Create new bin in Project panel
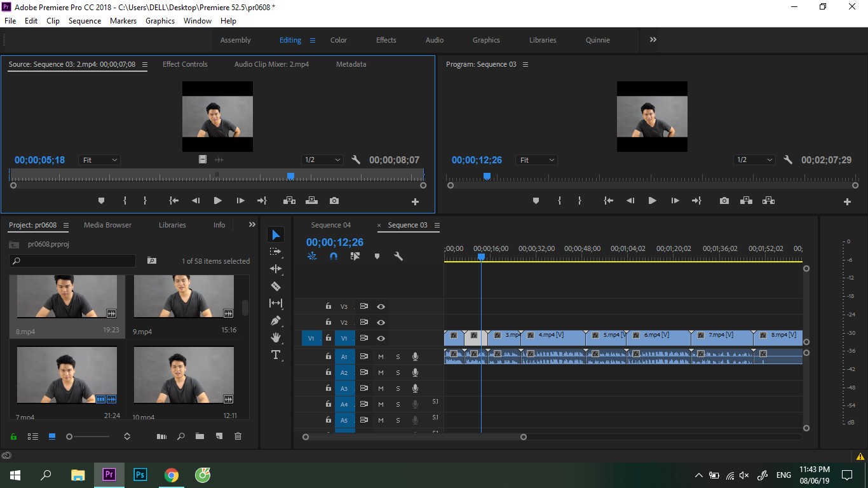This screenshot has width=868, height=488. pos(200,437)
